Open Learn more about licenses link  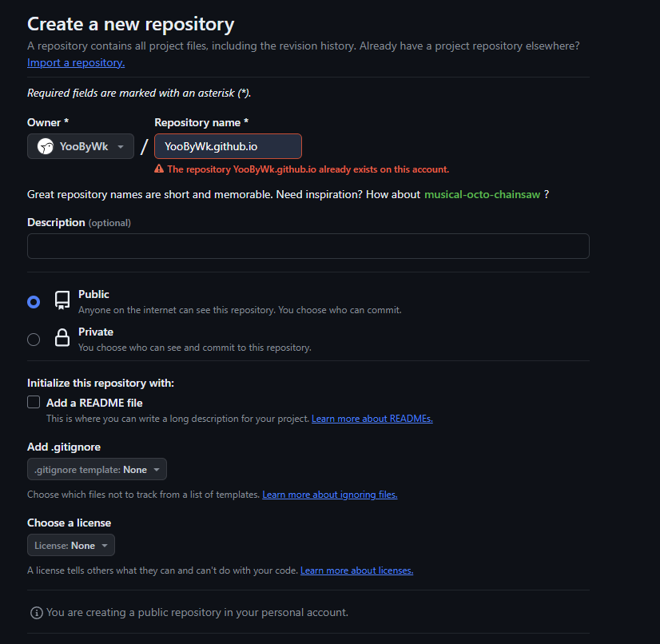357,570
